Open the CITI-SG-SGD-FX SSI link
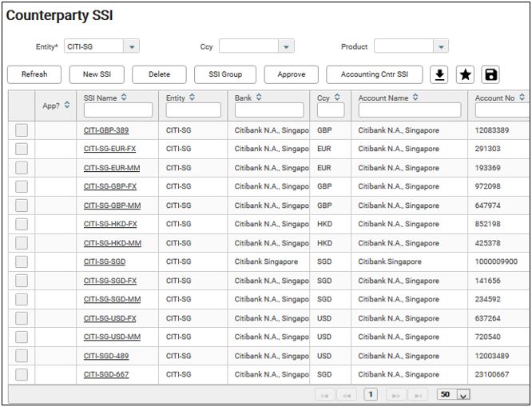The image size is (532, 407). click(110, 281)
